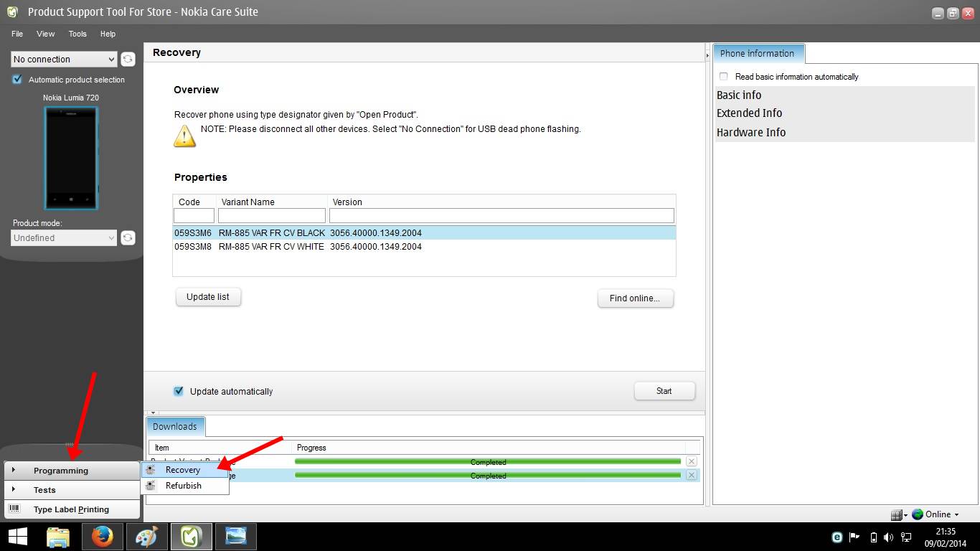
Task: Click the Action Center flag tray icon
Action: point(854,537)
